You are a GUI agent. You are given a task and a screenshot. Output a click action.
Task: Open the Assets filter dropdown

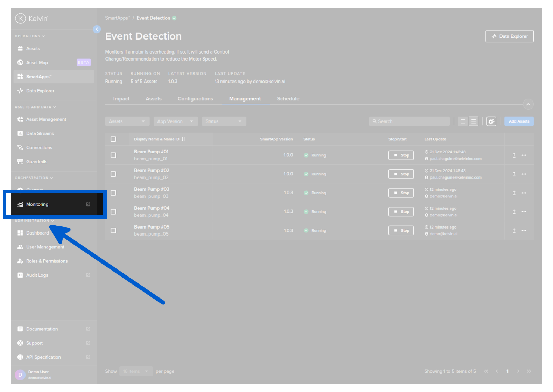[127, 121]
